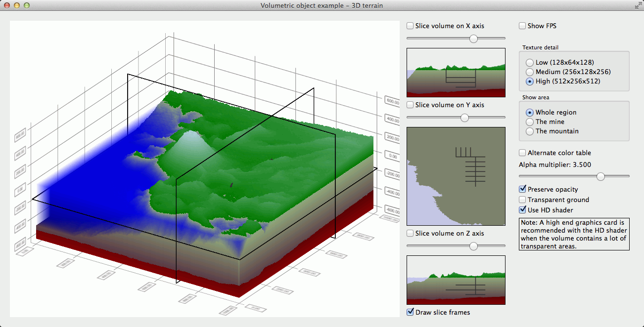Turn on Show FPS

[522, 26]
